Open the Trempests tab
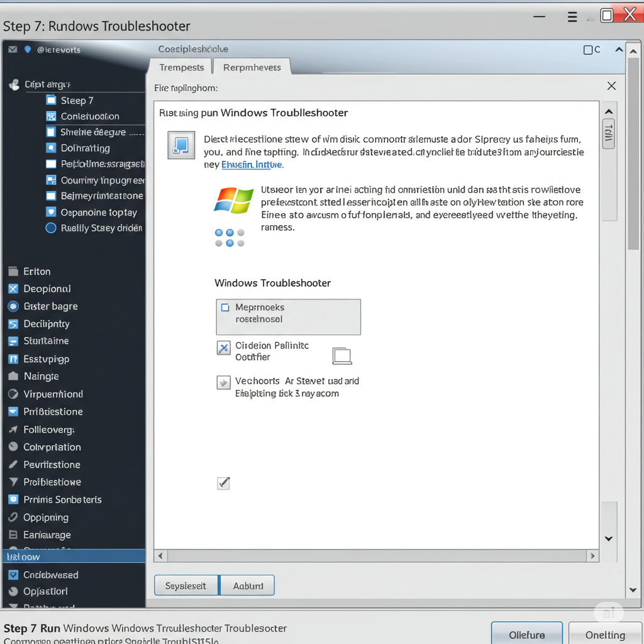This screenshot has height=644, width=644. pyautogui.click(x=181, y=67)
